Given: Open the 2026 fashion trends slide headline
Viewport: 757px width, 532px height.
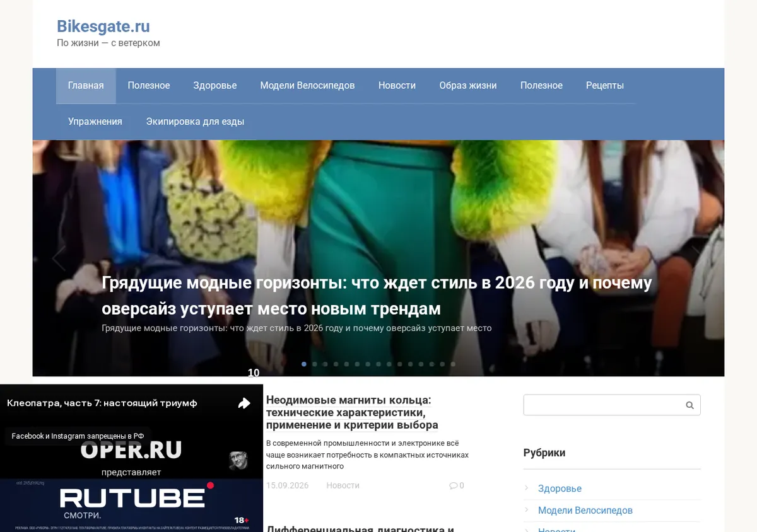Looking at the screenshot, I should [377, 296].
